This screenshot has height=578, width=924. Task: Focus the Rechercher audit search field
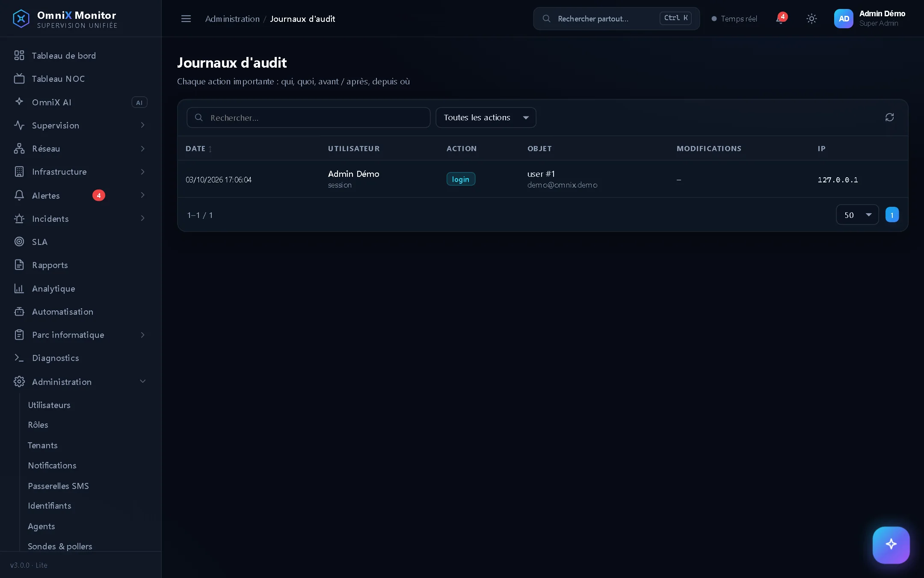[308, 118]
